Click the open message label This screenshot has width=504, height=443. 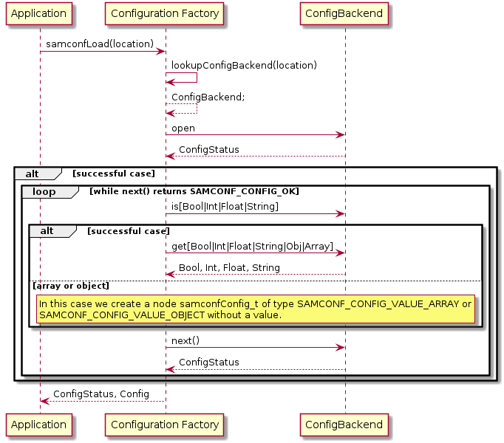pyautogui.click(x=183, y=128)
